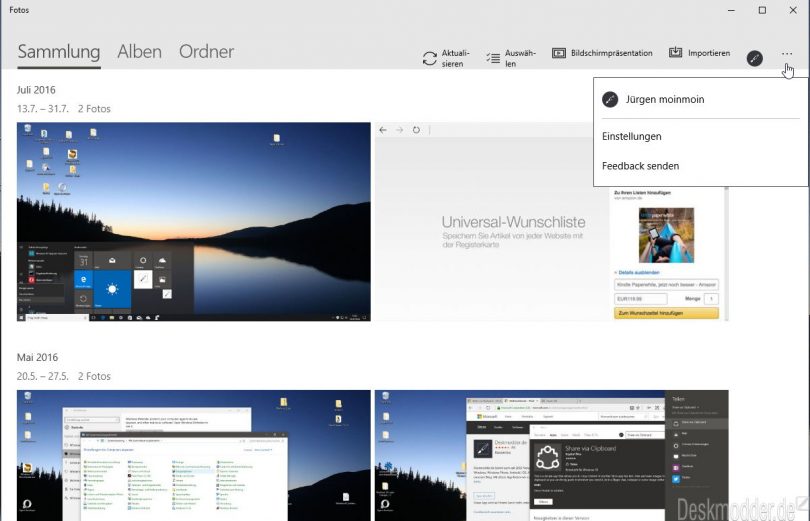The width and height of the screenshot is (810, 521).
Task: Click the Aktualisieren refresh icon
Action: [x=430, y=58]
